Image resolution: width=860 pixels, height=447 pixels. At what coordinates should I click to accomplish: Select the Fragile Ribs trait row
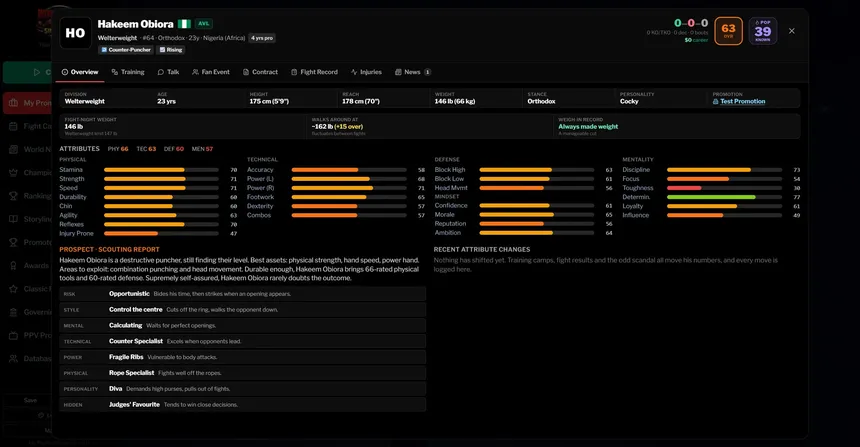click(x=242, y=357)
